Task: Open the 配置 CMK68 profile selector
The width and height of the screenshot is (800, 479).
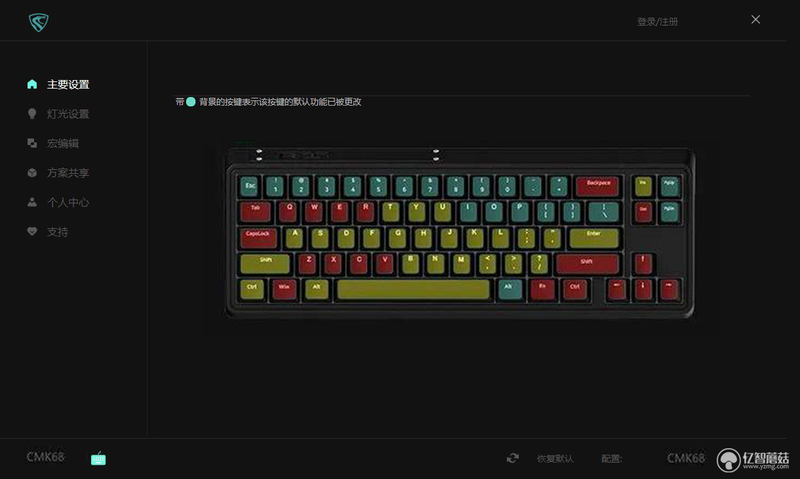Action: coord(686,458)
